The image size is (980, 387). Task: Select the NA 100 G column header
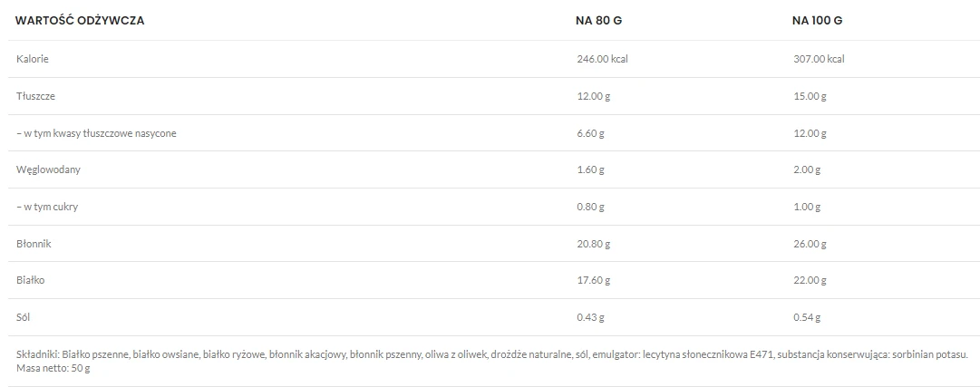818,20
